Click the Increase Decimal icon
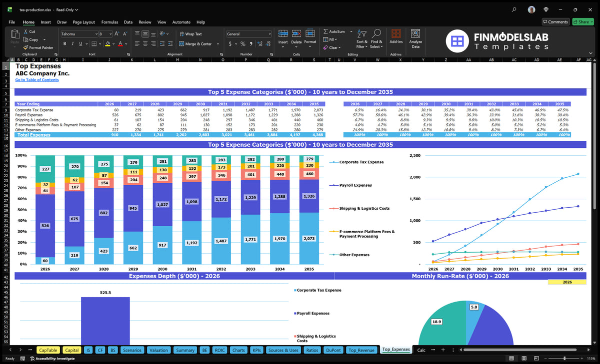 (260, 44)
